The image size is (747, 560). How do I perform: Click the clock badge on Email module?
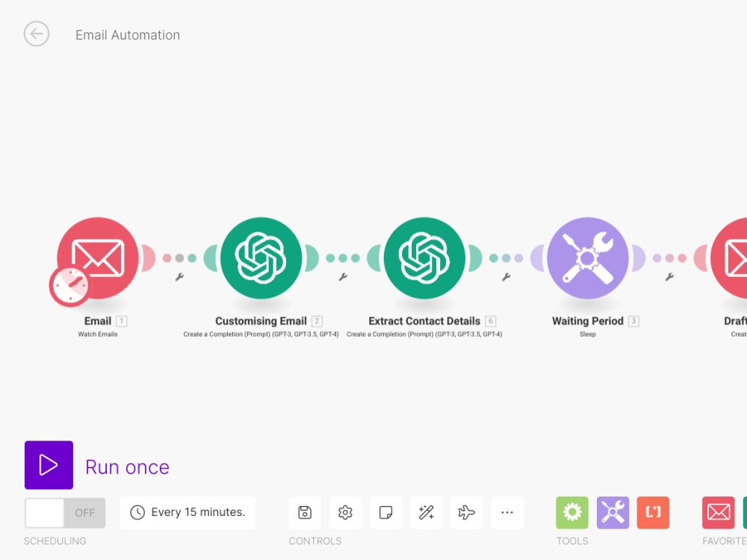coord(70,286)
